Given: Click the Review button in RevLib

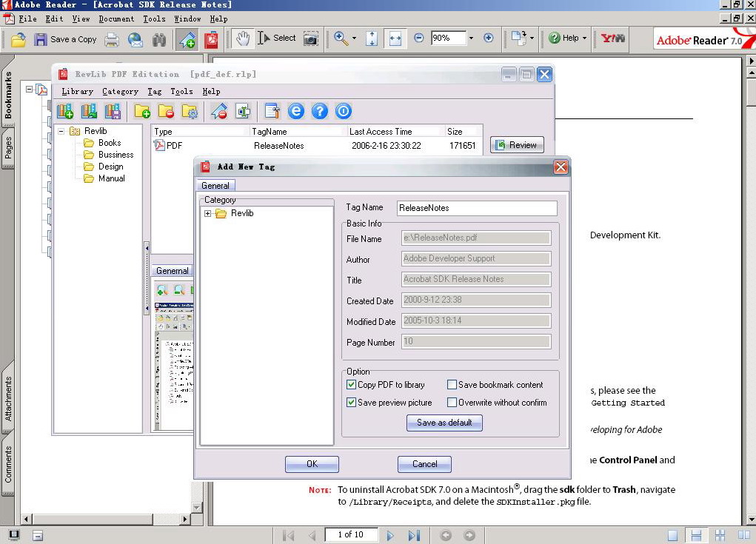Looking at the screenshot, I should point(517,145).
